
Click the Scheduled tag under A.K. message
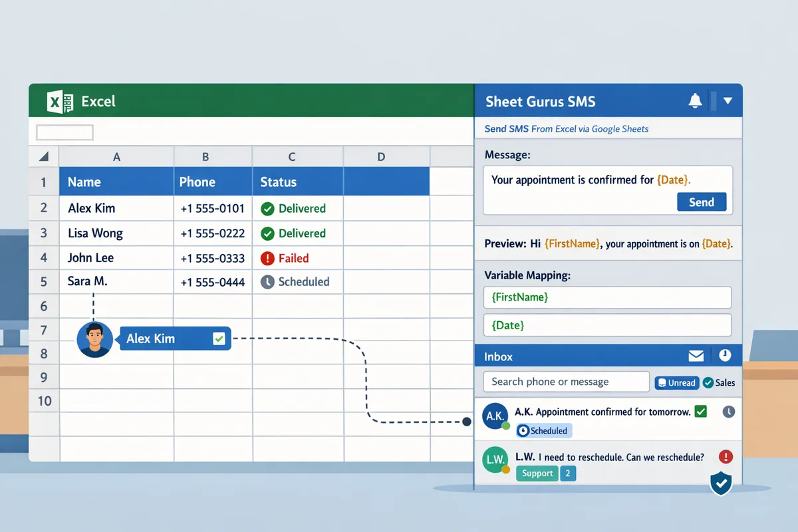click(x=544, y=431)
